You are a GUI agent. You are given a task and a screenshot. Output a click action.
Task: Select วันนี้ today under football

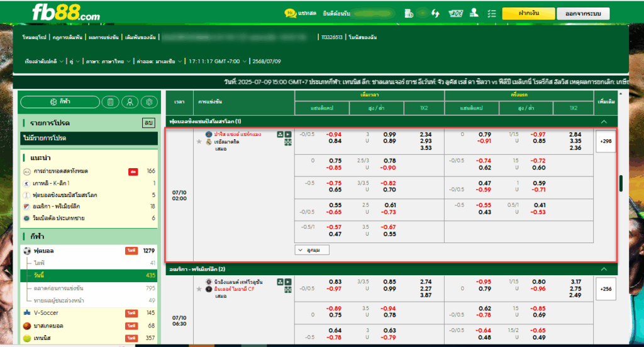point(89,275)
